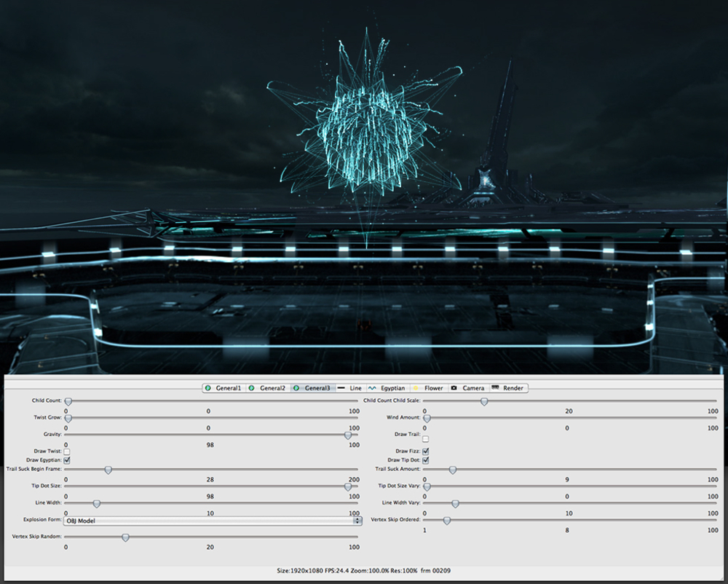Enable the Draw Trail checkbox
Image resolution: width=728 pixels, height=584 pixels.
coord(426,438)
